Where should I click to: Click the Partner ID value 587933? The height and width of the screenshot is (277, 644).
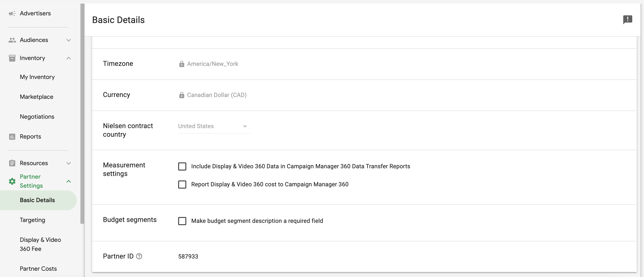tap(188, 256)
